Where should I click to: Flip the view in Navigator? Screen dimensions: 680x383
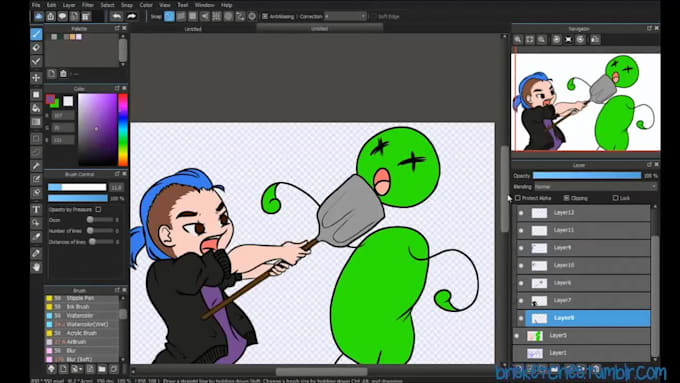595,39
